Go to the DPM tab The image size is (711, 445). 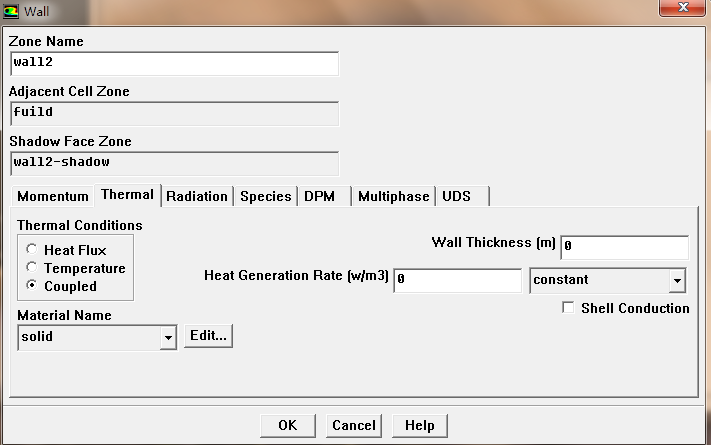(319, 196)
